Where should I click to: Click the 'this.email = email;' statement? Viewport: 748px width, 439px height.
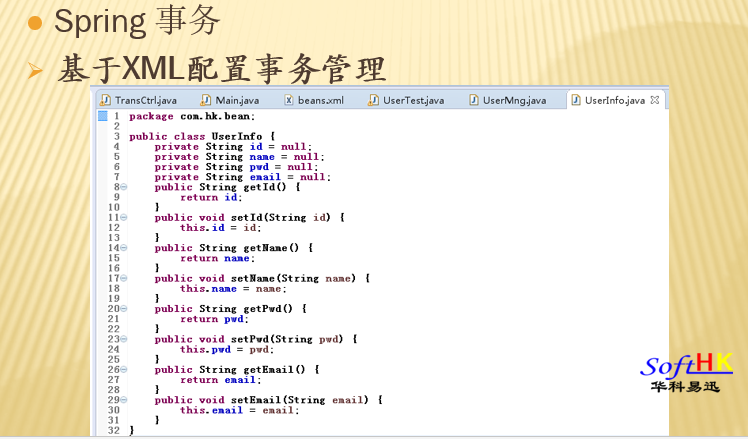(x=240, y=410)
